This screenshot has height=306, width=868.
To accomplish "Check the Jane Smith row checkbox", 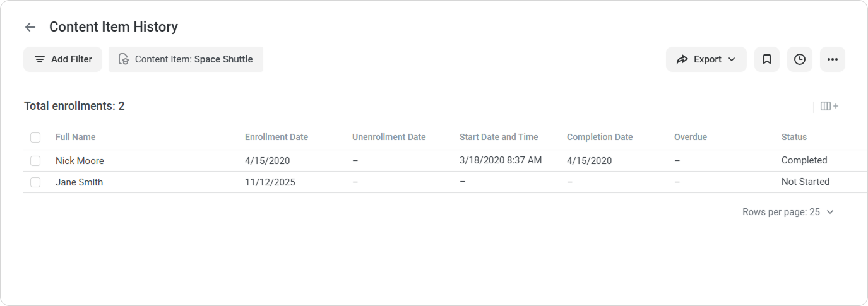I will tap(35, 182).
